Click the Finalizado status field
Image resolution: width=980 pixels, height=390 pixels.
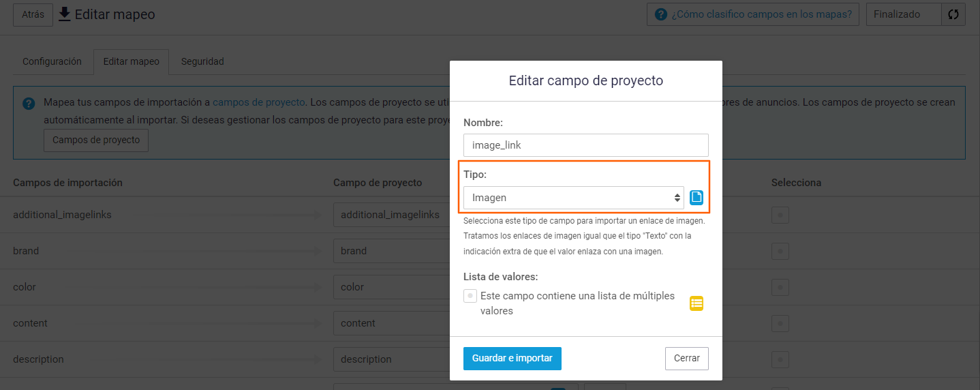point(904,14)
